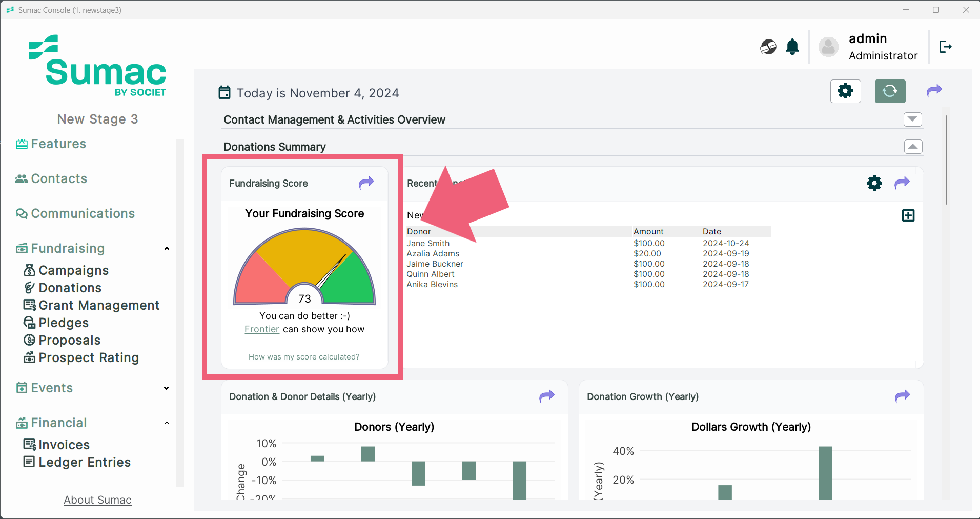
Task: Click 'How was my score calculated?' link
Action: (304, 357)
